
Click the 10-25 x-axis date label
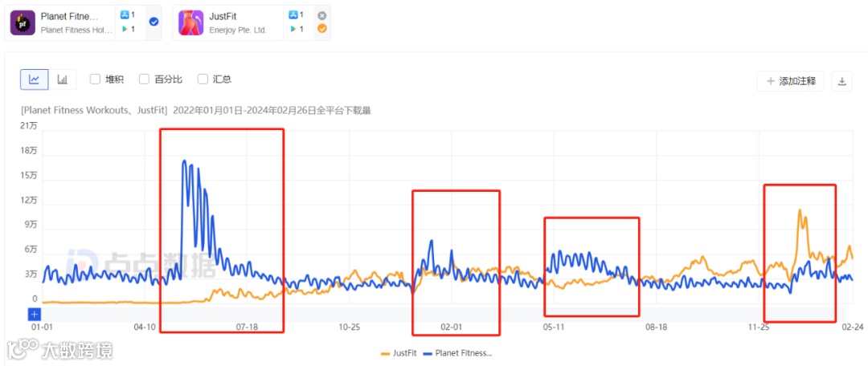tap(350, 327)
